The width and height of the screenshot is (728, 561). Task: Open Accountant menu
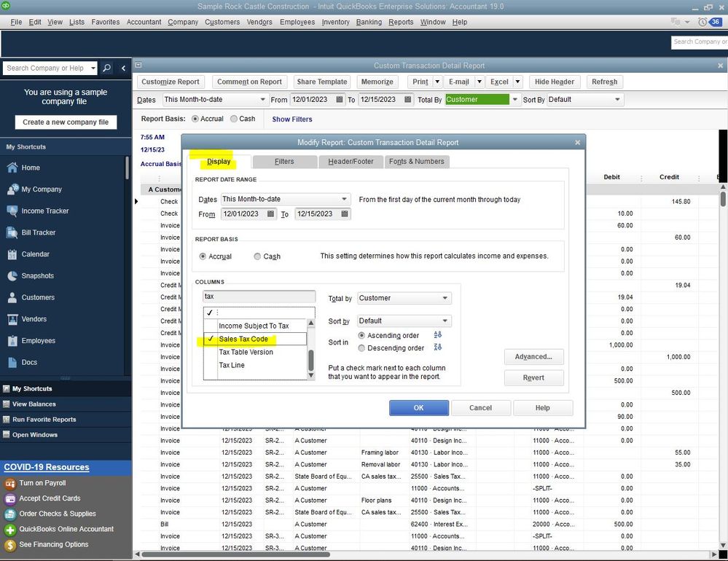pos(144,22)
